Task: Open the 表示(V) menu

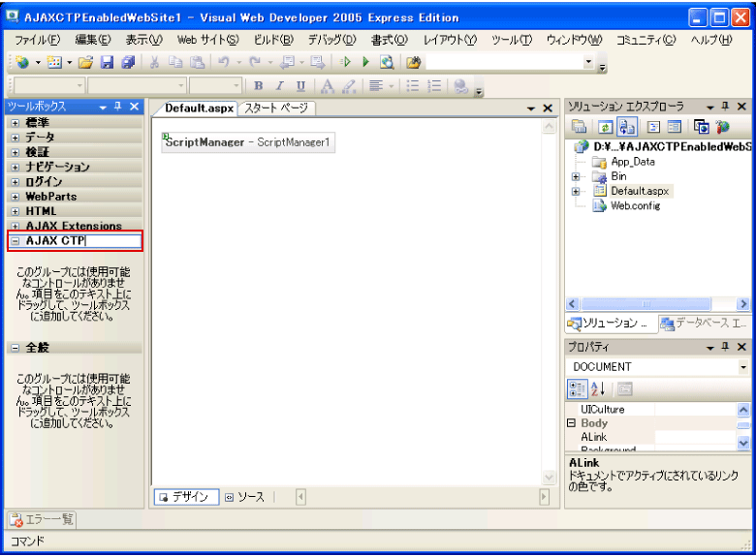Action: click(143, 40)
